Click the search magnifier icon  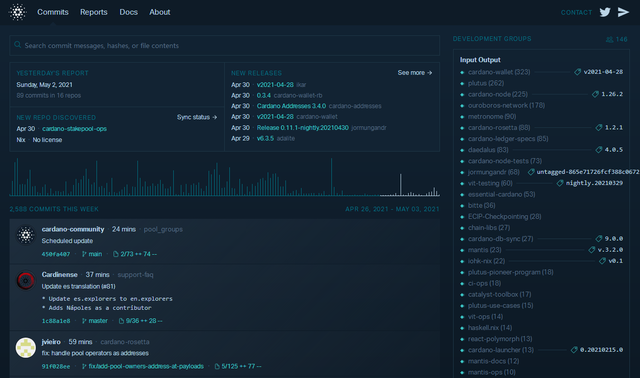pos(18,44)
